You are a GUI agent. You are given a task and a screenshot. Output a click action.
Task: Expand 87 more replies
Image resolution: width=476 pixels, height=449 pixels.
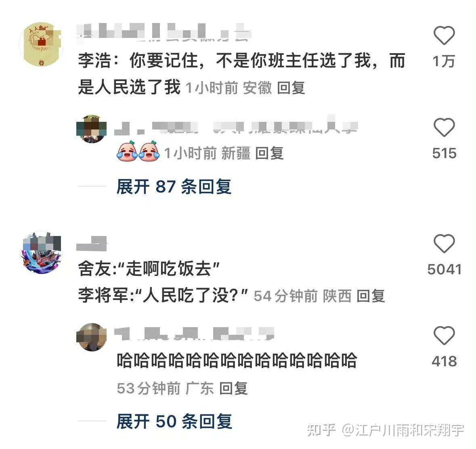click(174, 186)
